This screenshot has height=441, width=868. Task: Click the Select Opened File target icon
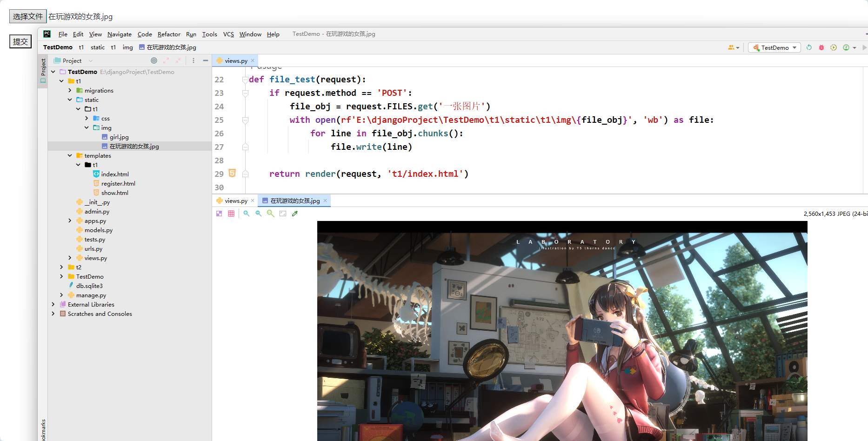coord(154,60)
